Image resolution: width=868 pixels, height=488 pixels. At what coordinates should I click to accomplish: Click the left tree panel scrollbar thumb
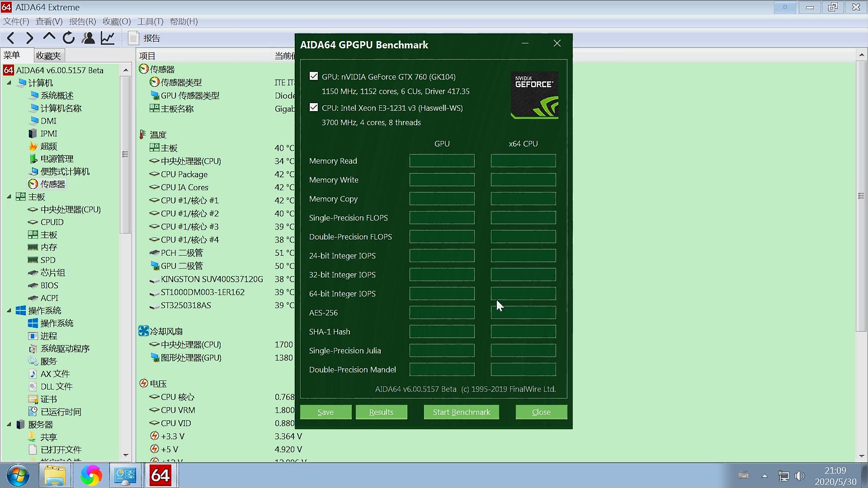125,155
